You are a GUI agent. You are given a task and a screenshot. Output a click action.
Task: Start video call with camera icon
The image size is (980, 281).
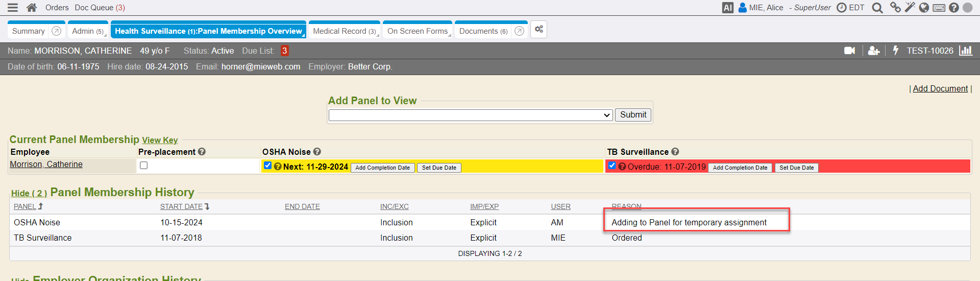(849, 51)
